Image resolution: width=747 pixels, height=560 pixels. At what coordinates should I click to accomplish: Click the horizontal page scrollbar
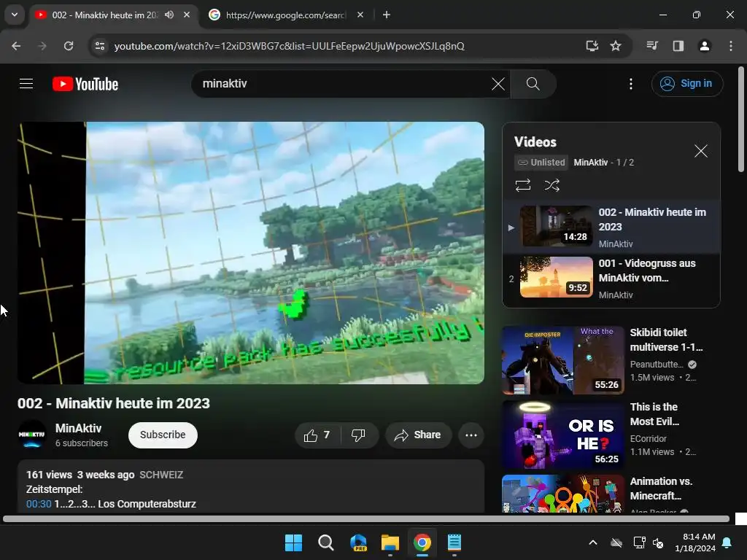click(x=366, y=519)
